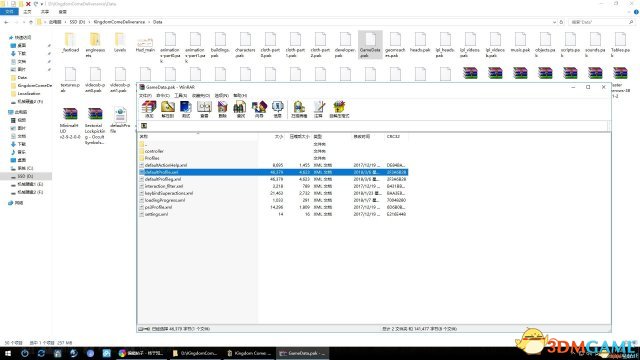Image resolution: width=640 pixels, height=360 pixels.
Task: Open WinRAR Options (选项) menu
Action: 222,95
